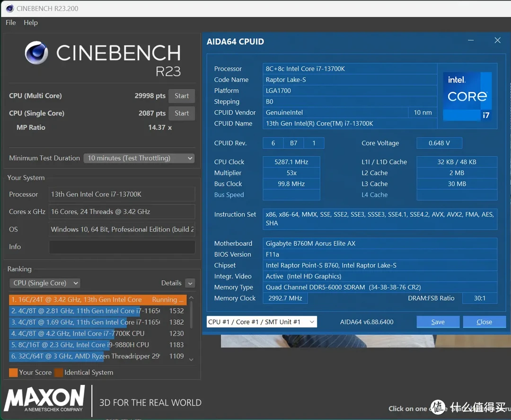Click the CPUID Vendor value GenuineIntel
Screen dimensions: 511x420
click(x=335, y=113)
